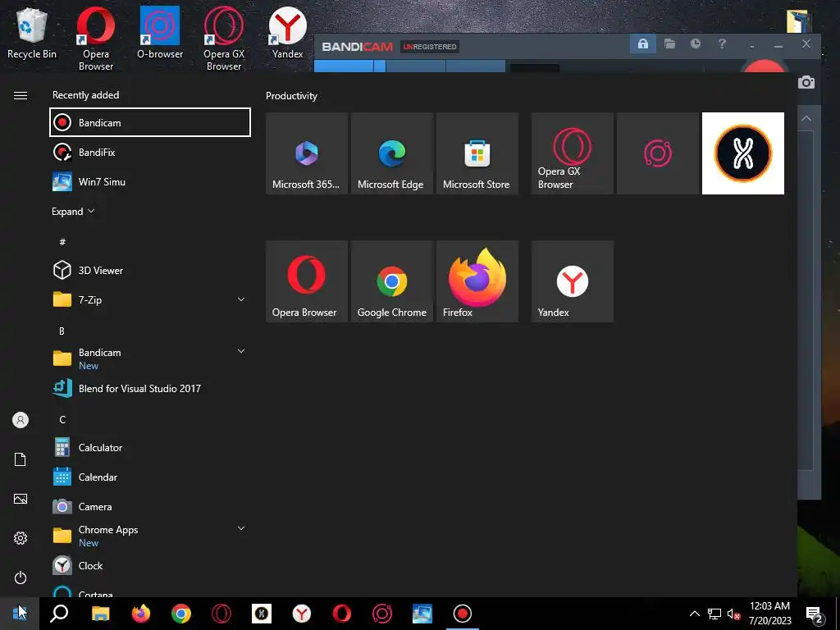Collapse the Bandicam panel chevron
The height and width of the screenshot is (630, 840).
(806, 118)
